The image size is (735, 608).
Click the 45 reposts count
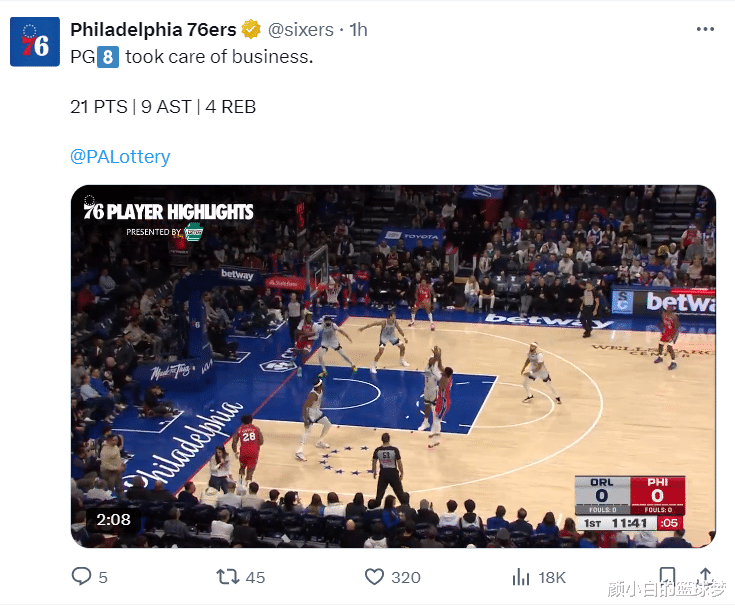[255, 577]
